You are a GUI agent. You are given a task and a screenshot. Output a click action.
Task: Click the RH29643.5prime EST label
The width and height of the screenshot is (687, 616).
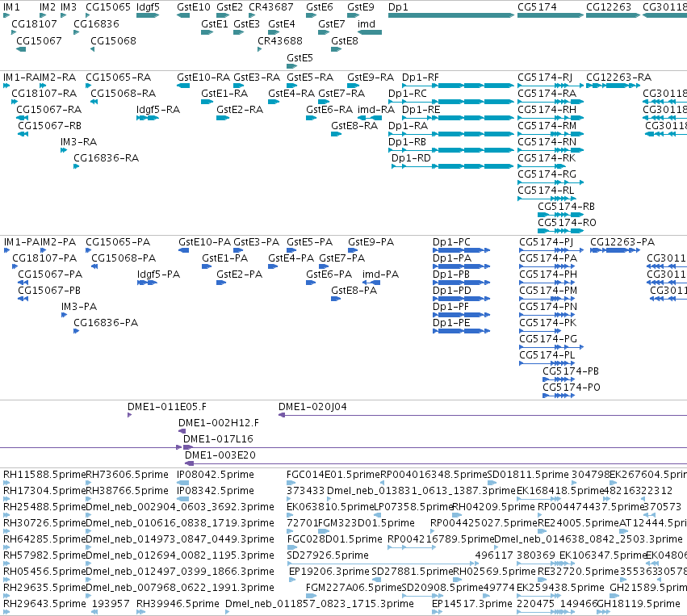pos(44,604)
